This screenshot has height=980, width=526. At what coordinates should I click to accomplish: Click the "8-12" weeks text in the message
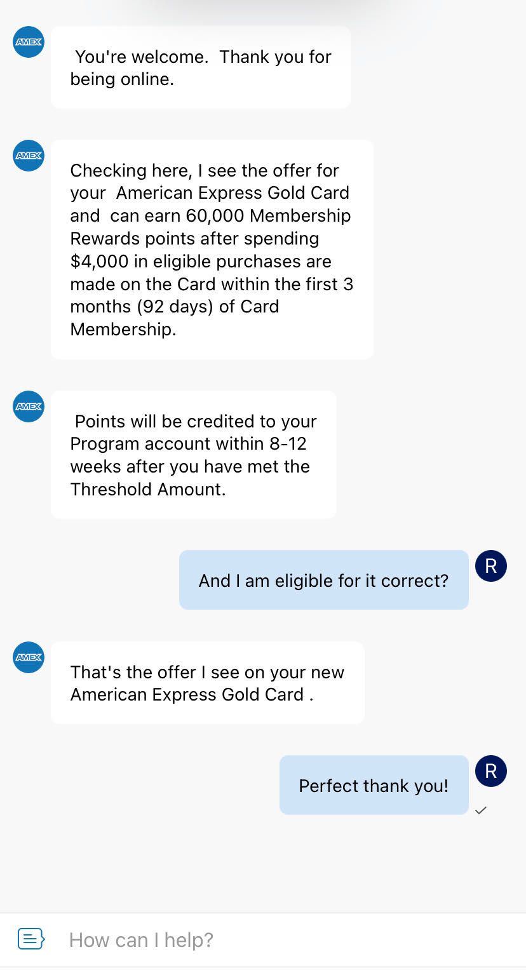coord(288,444)
